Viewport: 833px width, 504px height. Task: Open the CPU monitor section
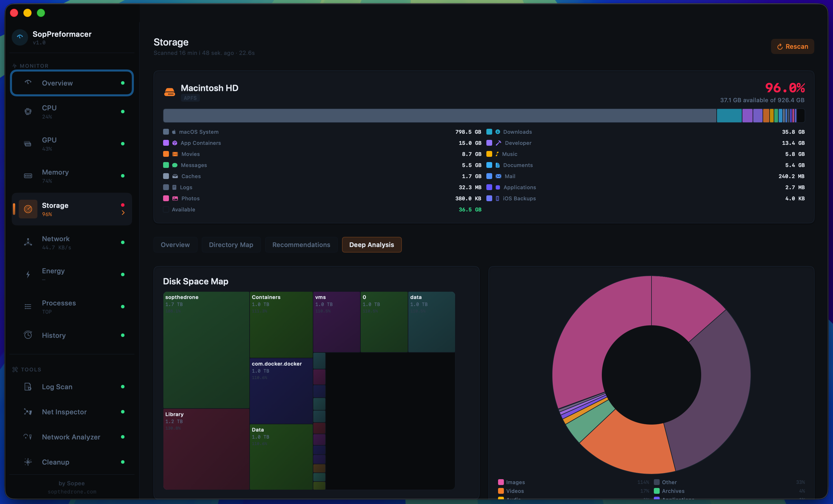49,112
